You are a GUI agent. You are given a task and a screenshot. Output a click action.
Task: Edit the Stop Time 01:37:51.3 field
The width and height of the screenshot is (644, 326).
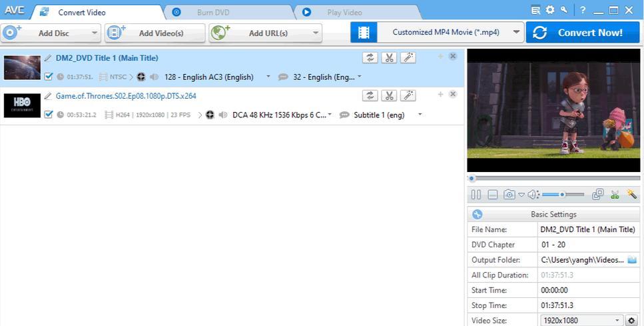588,305
